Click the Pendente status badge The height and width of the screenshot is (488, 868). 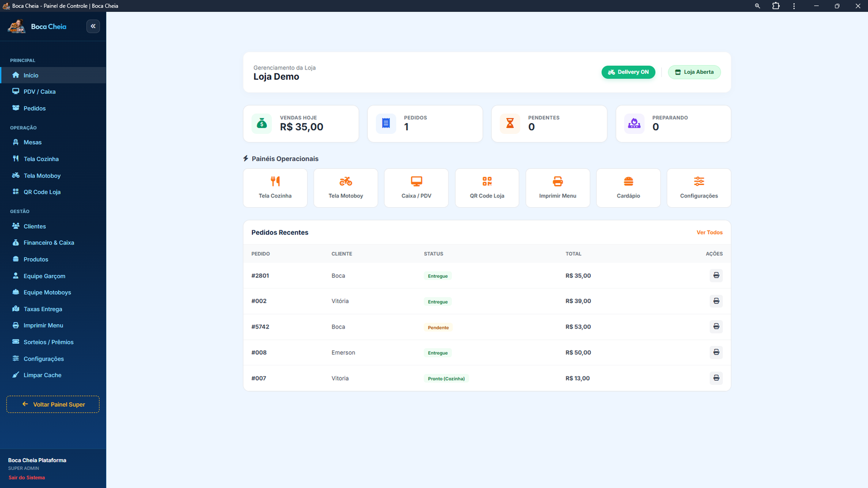pos(438,328)
